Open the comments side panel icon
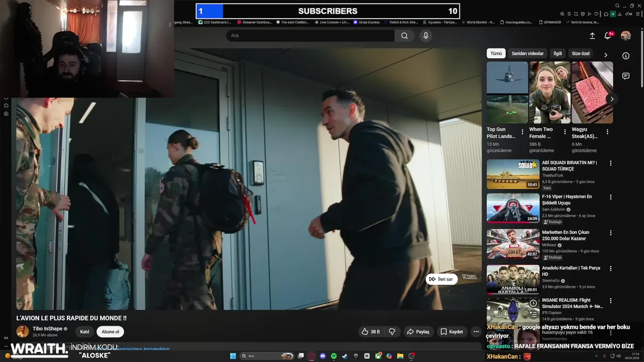This screenshot has height=362, width=644. (x=626, y=76)
